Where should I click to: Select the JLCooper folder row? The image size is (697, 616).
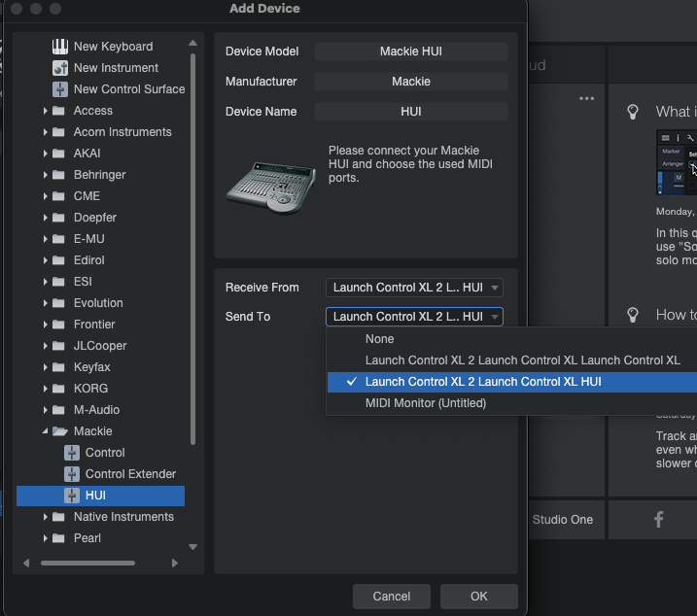(100, 346)
